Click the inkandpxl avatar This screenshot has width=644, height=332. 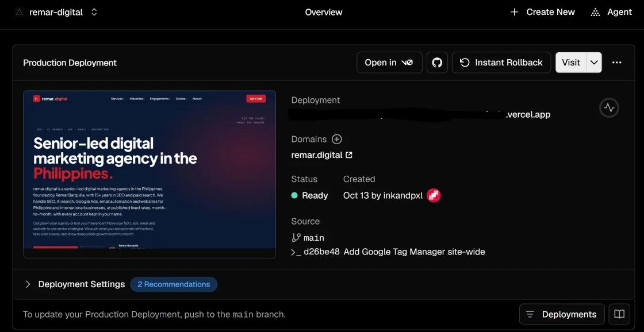pos(434,195)
